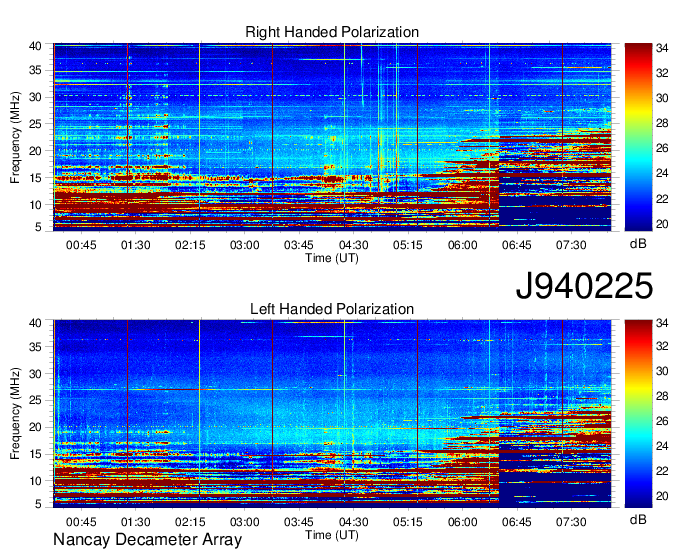This screenshot has width=680, height=552.
Task: Click 01:30 tick on Right Handed time axis
Action: tap(136, 245)
